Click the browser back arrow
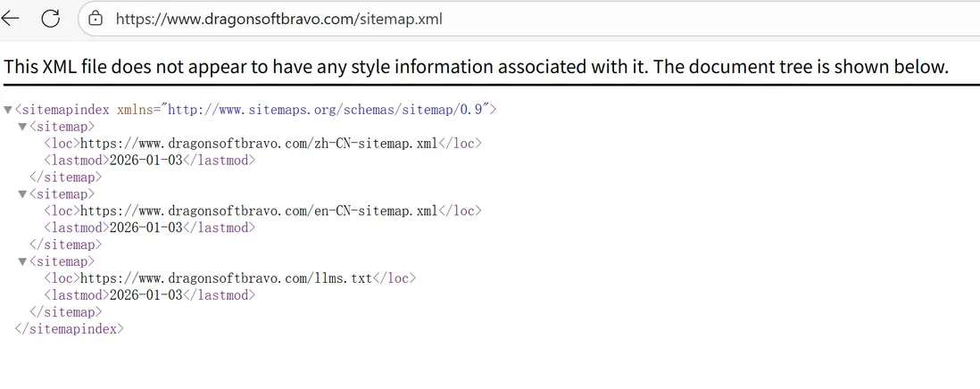This screenshot has width=980, height=389. click(x=11, y=19)
